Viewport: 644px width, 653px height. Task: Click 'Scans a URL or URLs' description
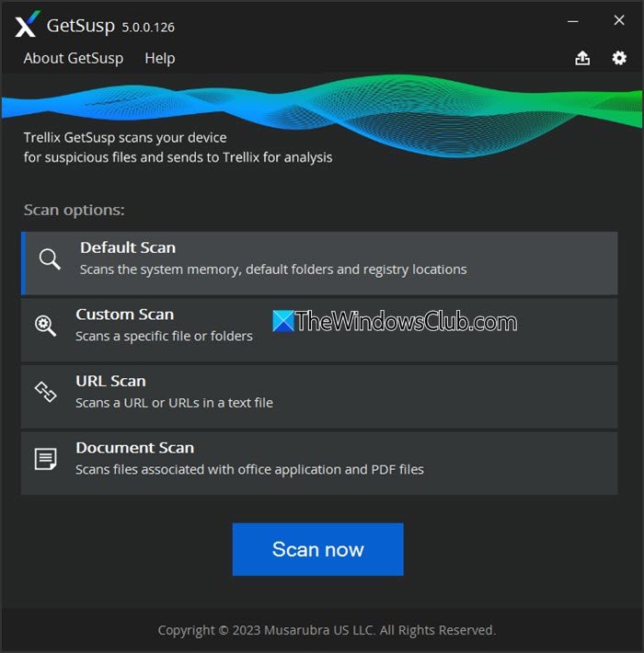point(174,403)
